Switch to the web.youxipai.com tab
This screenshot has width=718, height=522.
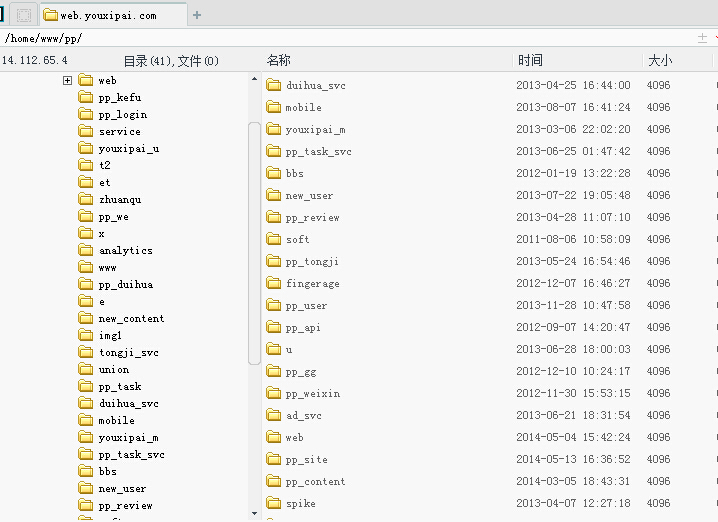pos(114,15)
